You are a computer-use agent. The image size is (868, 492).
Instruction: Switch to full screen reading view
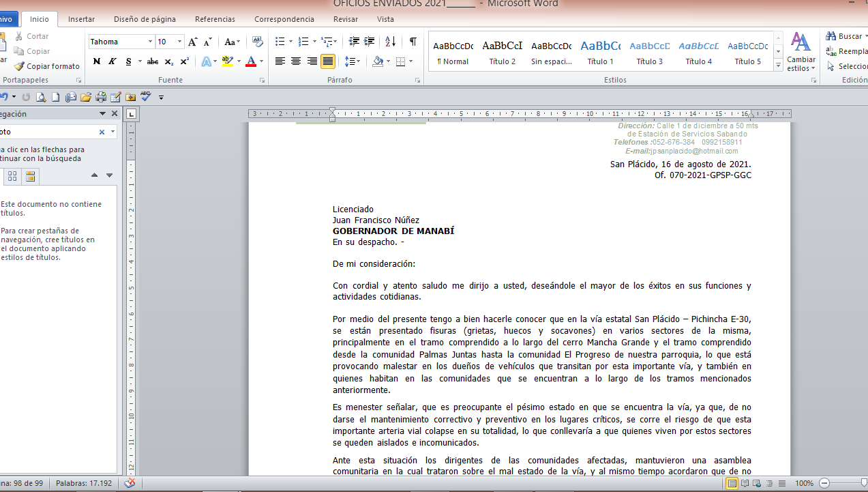[x=745, y=483]
